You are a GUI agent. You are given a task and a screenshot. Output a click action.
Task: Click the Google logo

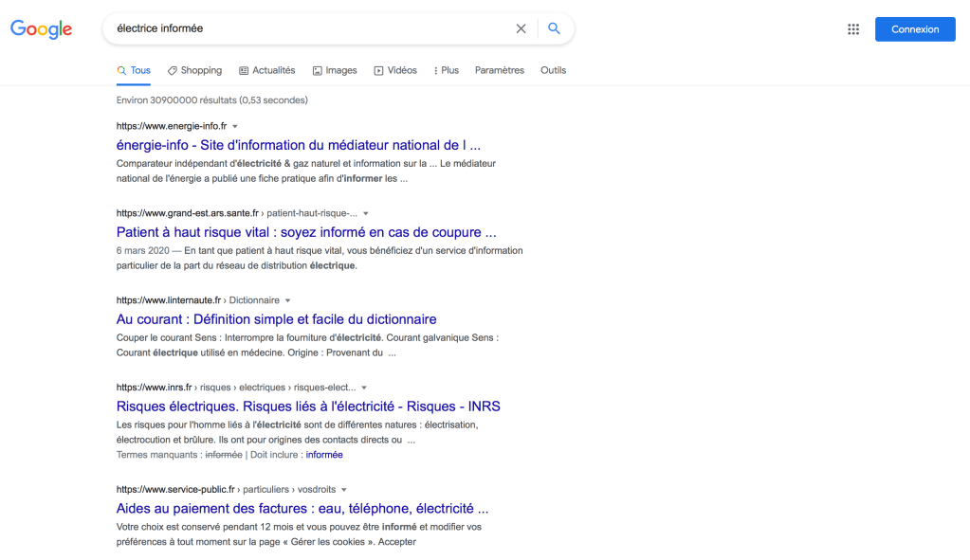point(42,28)
